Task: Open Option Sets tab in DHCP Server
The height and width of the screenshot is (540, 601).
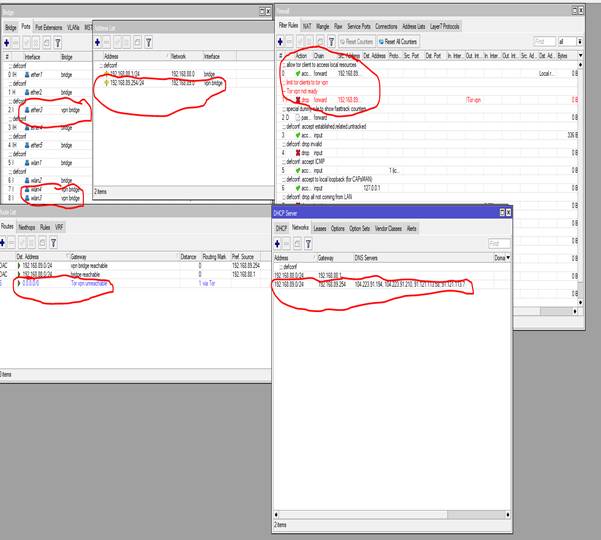Action: [x=360, y=228]
